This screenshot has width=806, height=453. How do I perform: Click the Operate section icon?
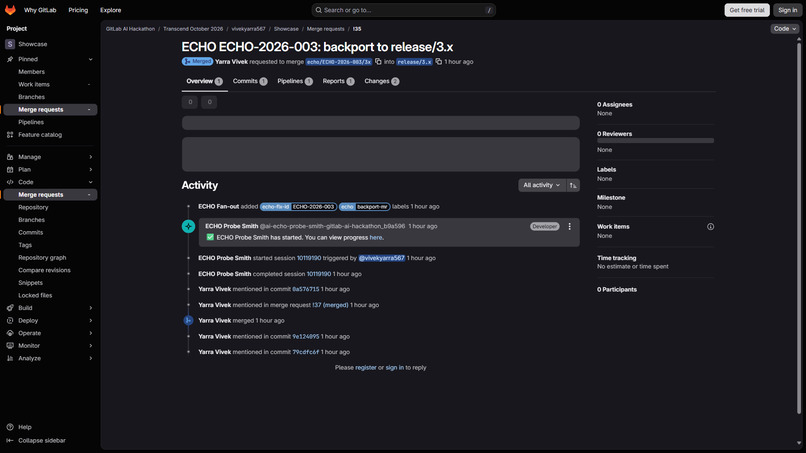click(x=10, y=333)
